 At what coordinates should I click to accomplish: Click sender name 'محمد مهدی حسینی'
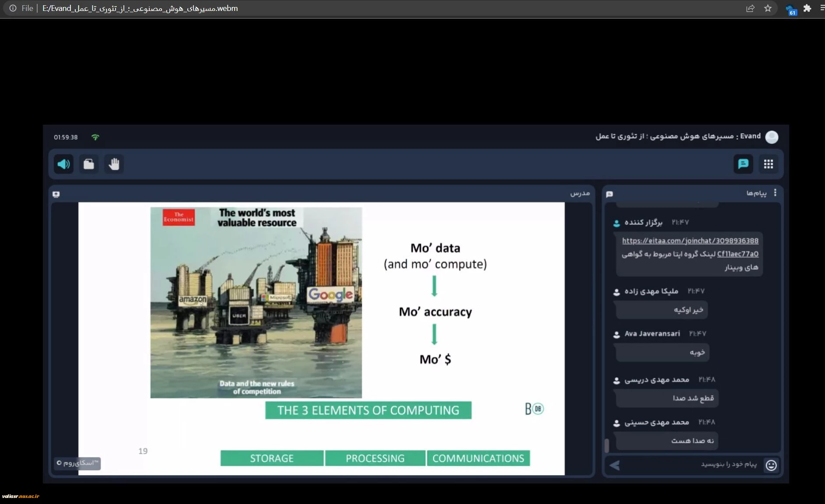pyautogui.click(x=656, y=422)
